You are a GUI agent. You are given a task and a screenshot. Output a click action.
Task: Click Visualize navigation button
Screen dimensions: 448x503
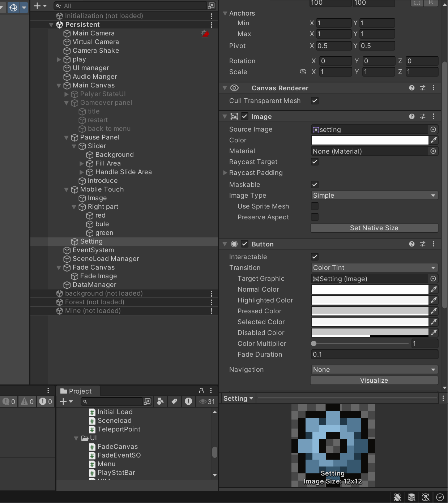click(x=374, y=381)
